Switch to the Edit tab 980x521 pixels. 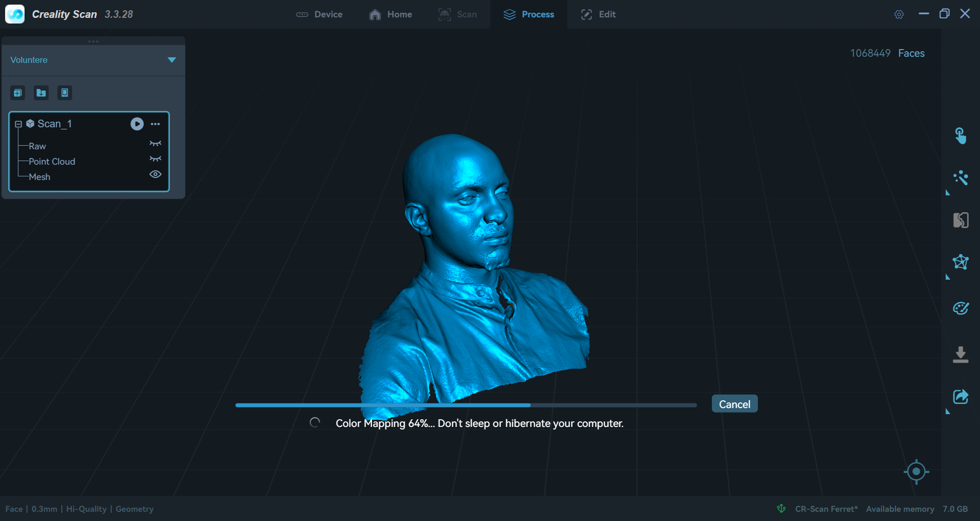coord(598,14)
